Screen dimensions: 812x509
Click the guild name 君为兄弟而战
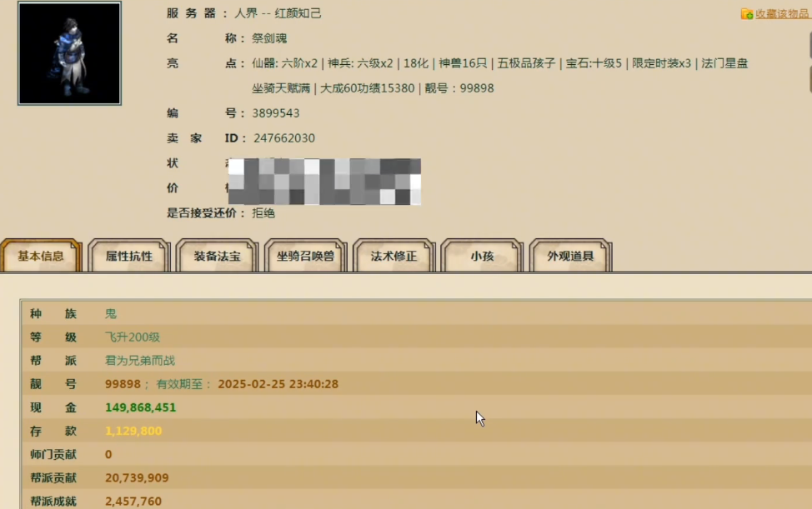click(139, 361)
